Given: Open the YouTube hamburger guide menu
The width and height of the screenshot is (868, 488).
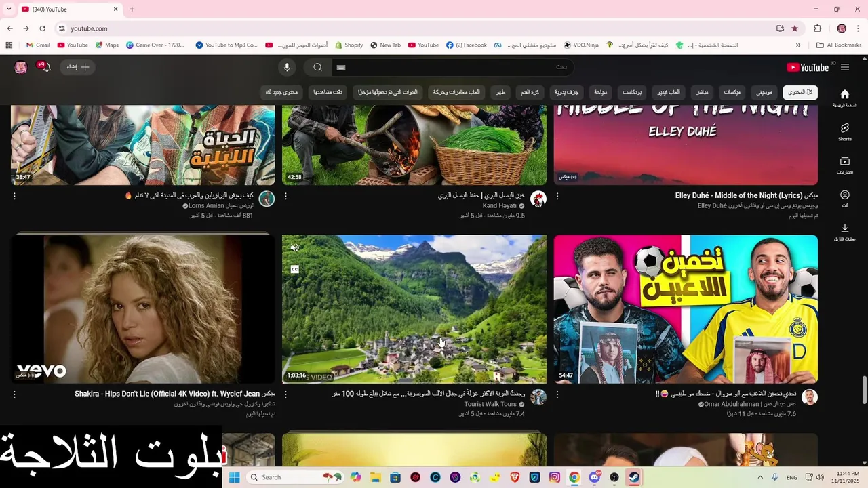Looking at the screenshot, I should [x=845, y=67].
